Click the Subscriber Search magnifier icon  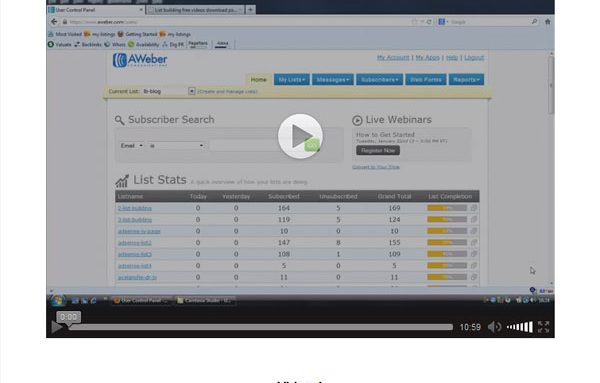pyautogui.click(x=119, y=120)
